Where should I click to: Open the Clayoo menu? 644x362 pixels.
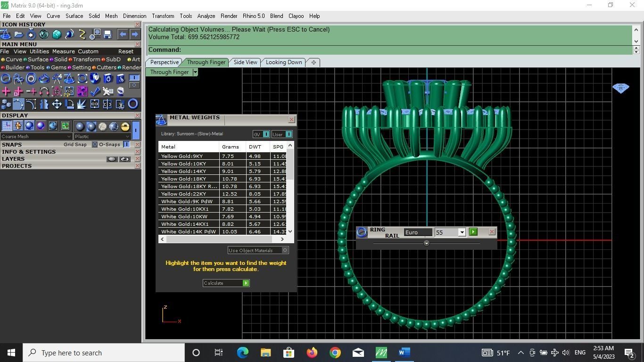coord(296,16)
